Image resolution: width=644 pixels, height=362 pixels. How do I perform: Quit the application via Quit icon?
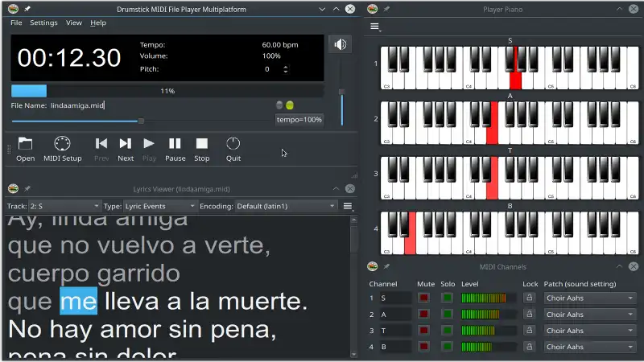[x=233, y=149]
